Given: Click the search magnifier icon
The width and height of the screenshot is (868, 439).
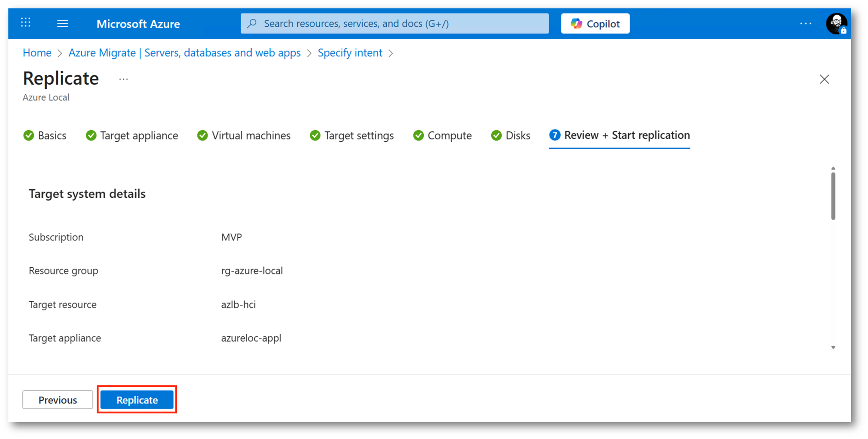Looking at the screenshot, I should point(252,24).
